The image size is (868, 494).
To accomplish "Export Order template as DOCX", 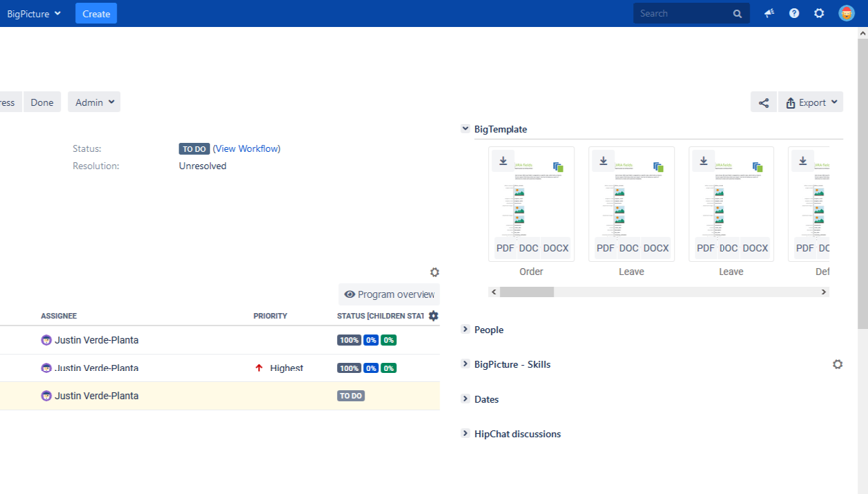I will (556, 248).
